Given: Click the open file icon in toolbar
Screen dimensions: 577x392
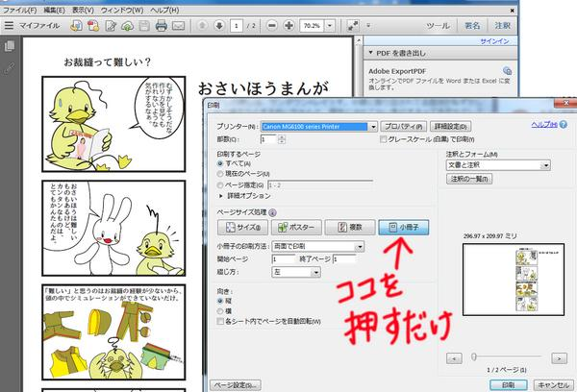Looking at the screenshot, I should (76, 25).
